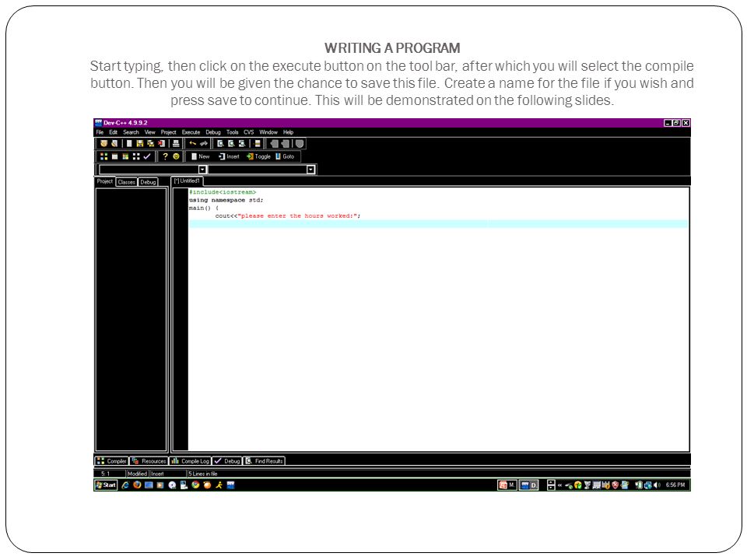
Task: Click the highlighted empty line in editor
Action: click(438, 224)
